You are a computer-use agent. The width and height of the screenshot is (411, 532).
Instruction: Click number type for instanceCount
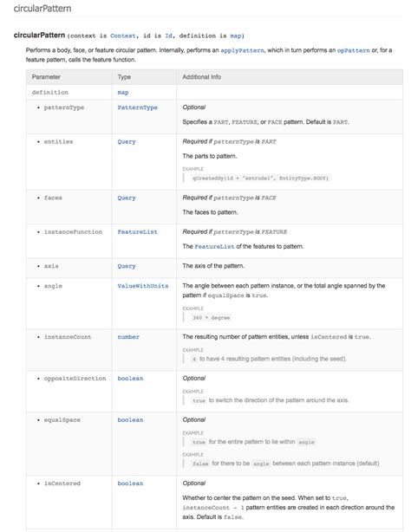coord(128,337)
